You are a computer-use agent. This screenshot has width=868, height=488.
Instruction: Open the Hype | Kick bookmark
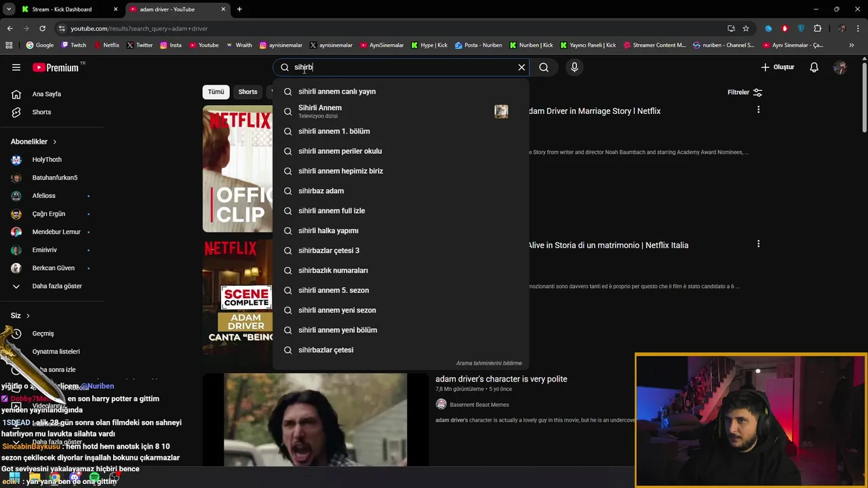pyautogui.click(x=429, y=45)
